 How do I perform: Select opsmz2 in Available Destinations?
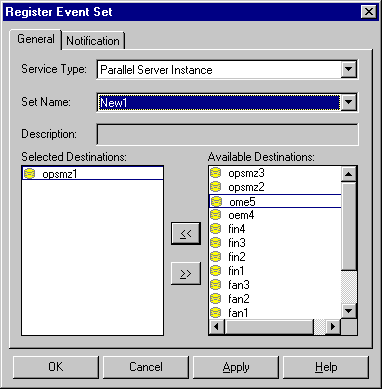pyautogui.click(x=275, y=187)
